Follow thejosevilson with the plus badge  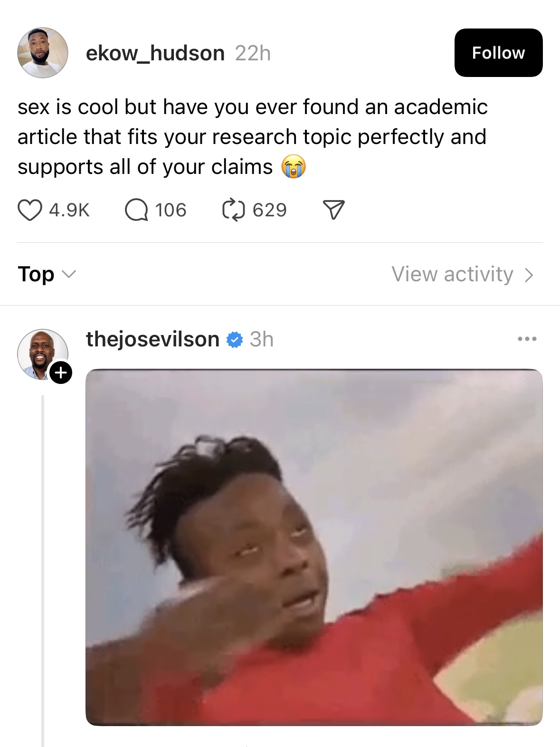click(x=61, y=373)
